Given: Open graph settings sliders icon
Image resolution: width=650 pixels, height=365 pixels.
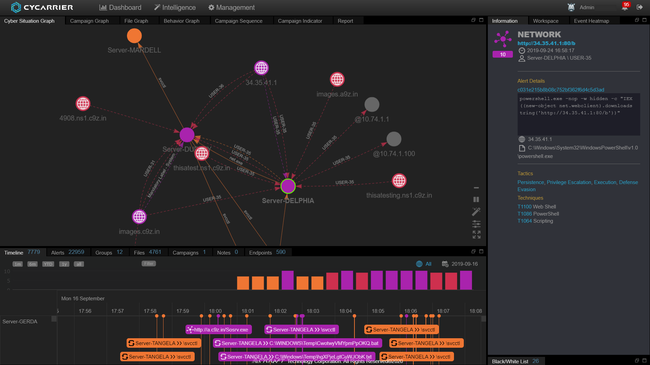Looking at the screenshot, I should 476,224.
